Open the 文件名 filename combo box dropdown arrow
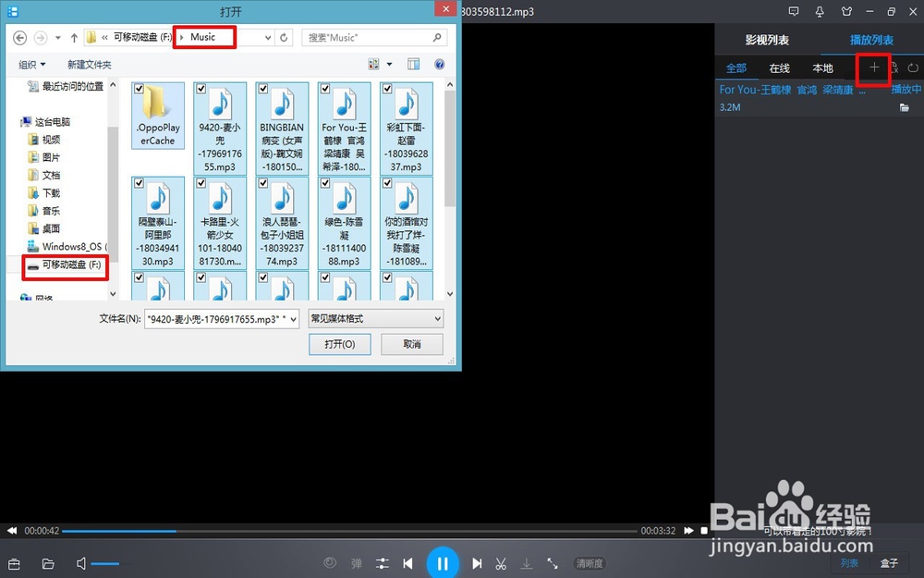 (294, 319)
